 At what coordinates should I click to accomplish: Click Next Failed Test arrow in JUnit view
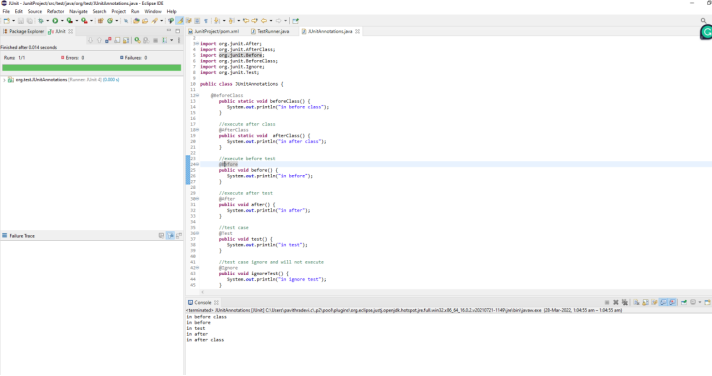[90, 40]
